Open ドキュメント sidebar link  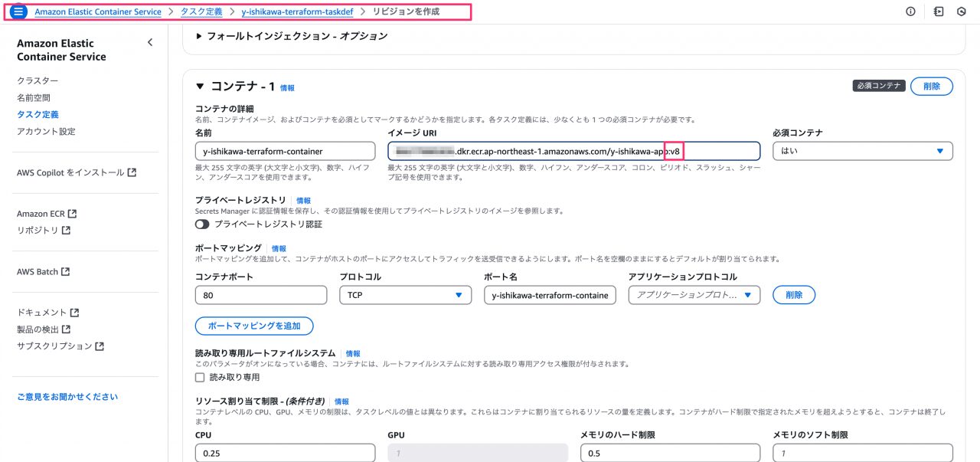tap(42, 313)
